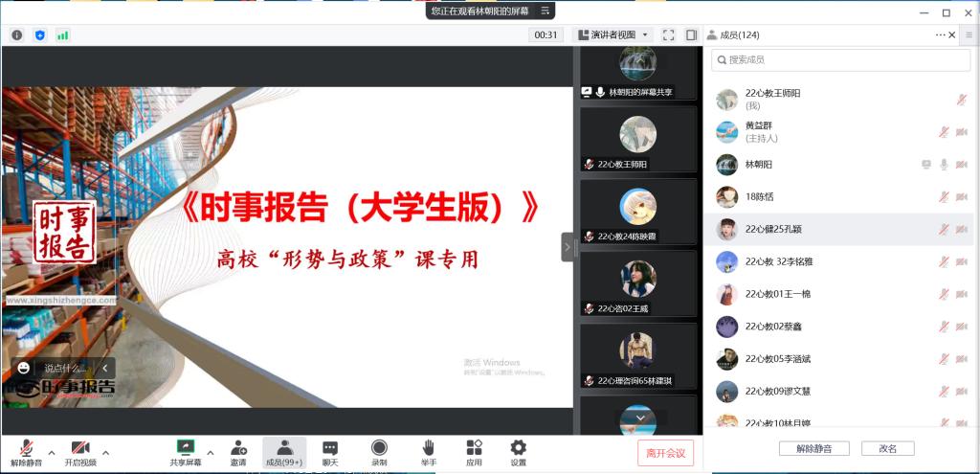Open the 应用 apps icon
This screenshot has width=980, height=474.
click(474, 452)
